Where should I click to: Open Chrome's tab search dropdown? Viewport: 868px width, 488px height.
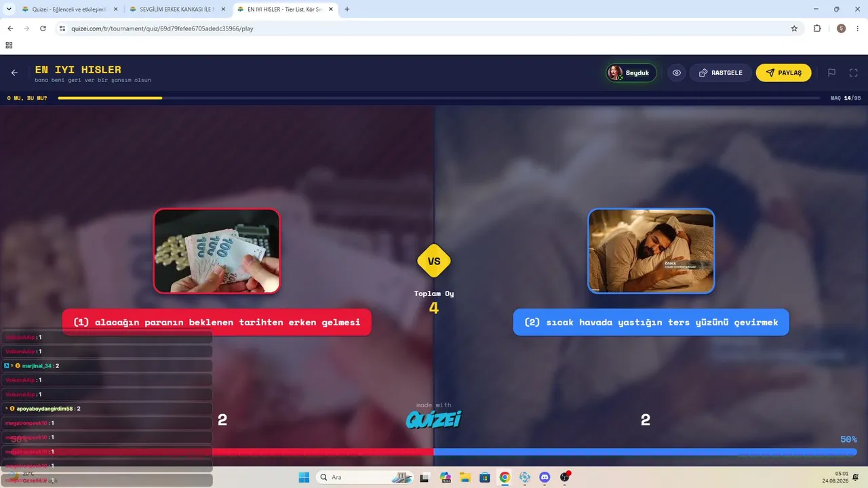coord(9,9)
